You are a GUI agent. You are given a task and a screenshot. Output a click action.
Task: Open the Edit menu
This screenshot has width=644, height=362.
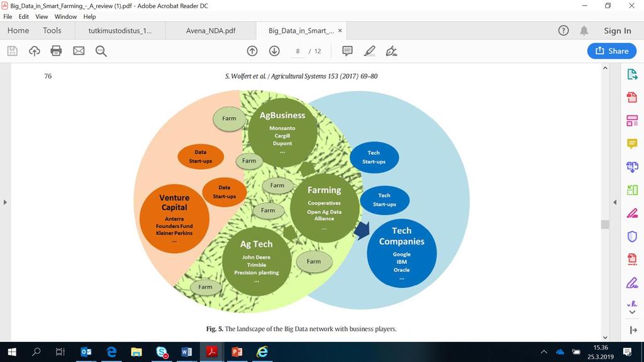click(23, 17)
